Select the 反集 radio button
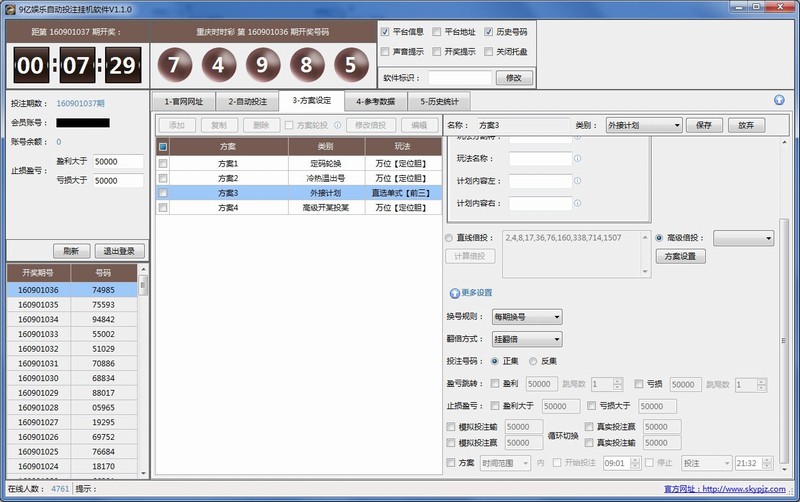800x502 pixels. pyautogui.click(x=533, y=361)
